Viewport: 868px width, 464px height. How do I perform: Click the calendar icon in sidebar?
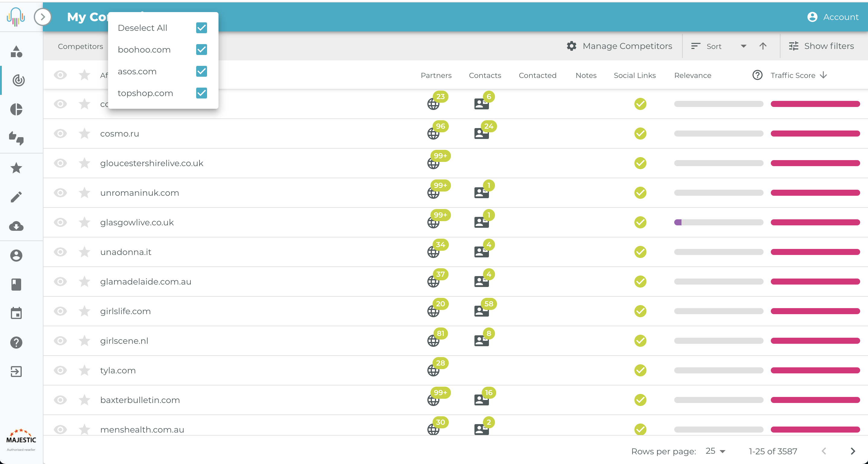(16, 313)
